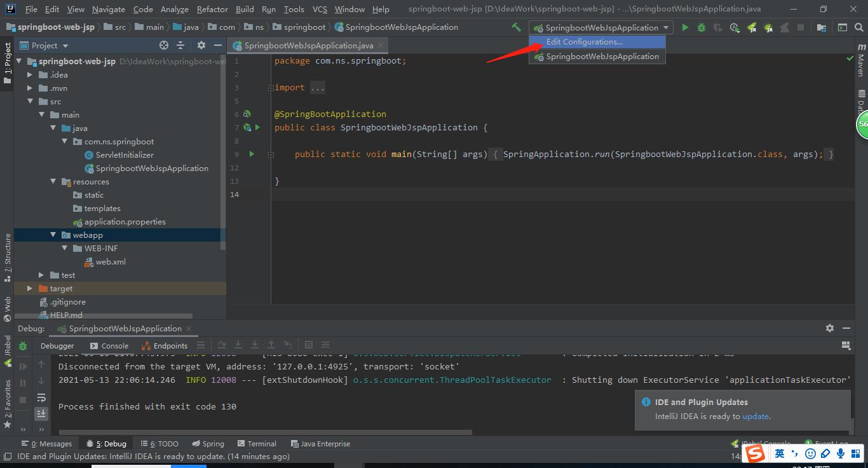The width and height of the screenshot is (868, 468).
Task: Click Rerun bug icon in Debug panel
Action: (23, 346)
